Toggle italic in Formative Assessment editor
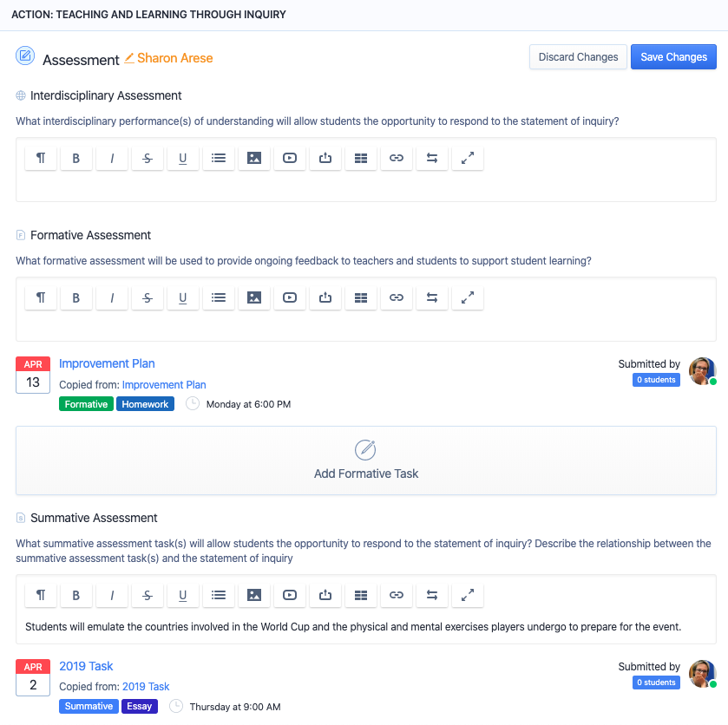Viewport: 728px width, 725px height. 112,297
